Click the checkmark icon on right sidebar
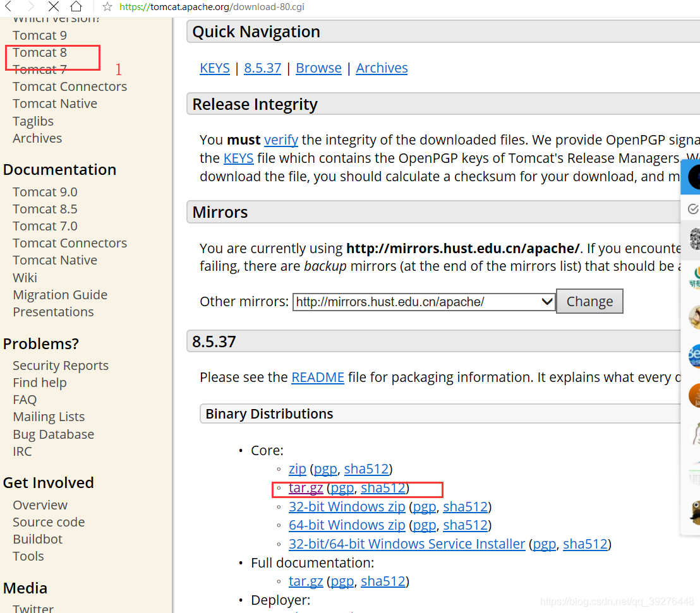This screenshot has width=700, height=613. 693,209
